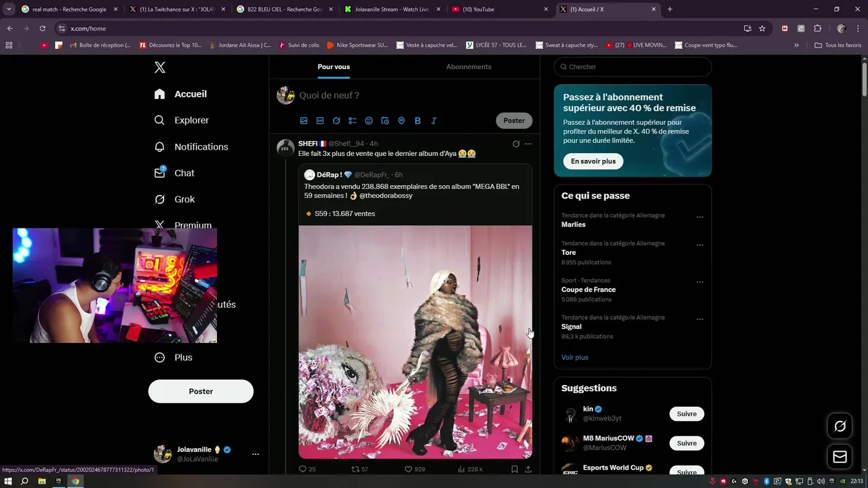Add a poll icon in composer
This screenshot has width=868, height=488.
coord(353,121)
